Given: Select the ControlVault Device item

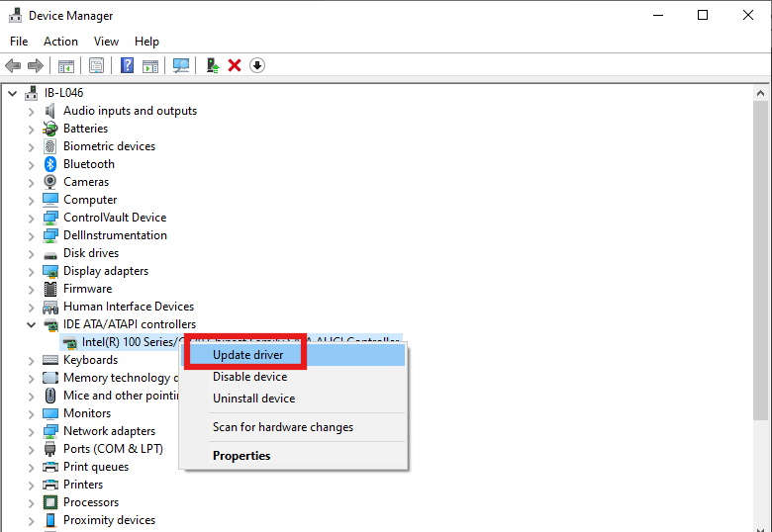Looking at the screenshot, I should click(x=115, y=218).
